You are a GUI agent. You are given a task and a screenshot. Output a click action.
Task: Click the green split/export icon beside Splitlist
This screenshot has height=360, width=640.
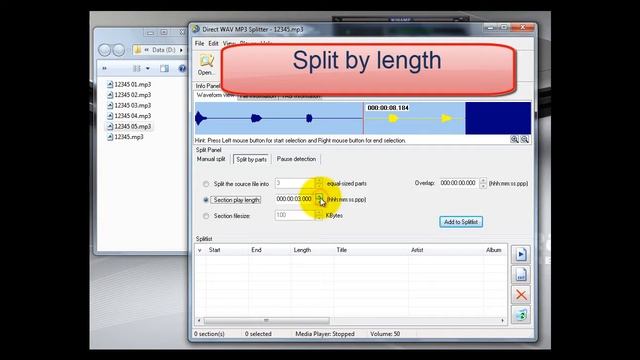pyautogui.click(x=521, y=315)
